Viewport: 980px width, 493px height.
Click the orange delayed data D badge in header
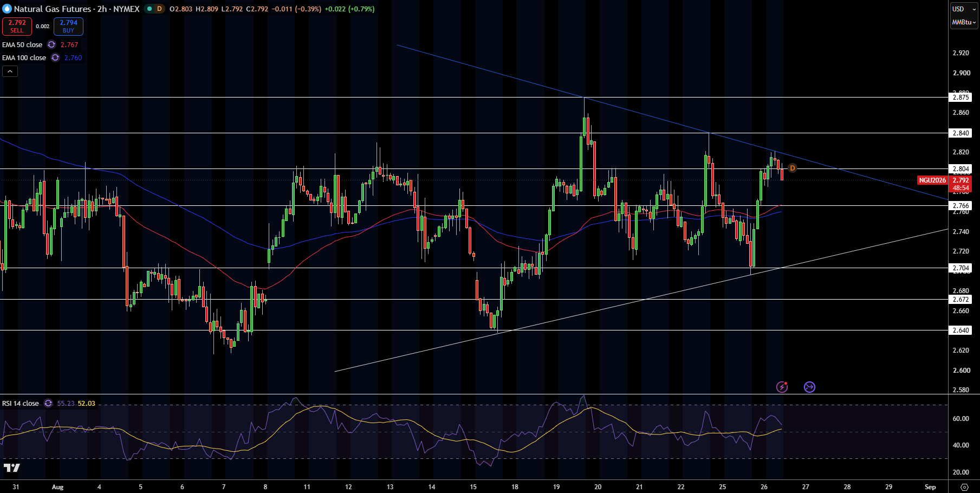coord(159,9)
